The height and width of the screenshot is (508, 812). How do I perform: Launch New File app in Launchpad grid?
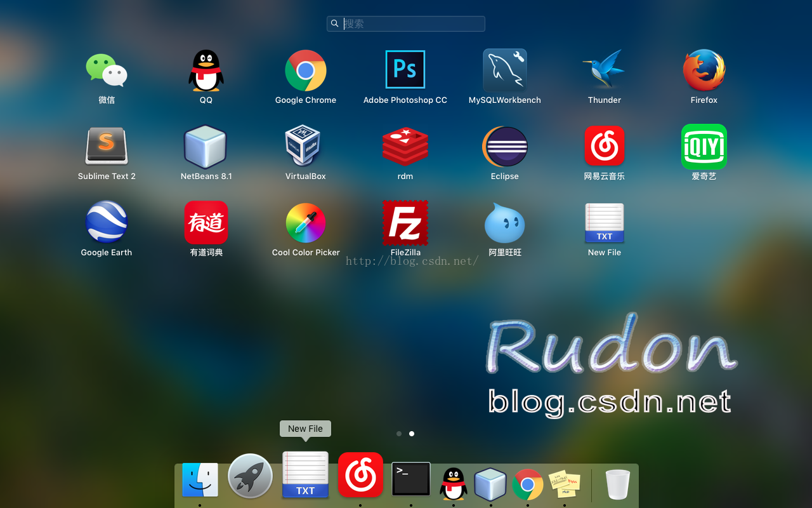click(x=605, y=223)
